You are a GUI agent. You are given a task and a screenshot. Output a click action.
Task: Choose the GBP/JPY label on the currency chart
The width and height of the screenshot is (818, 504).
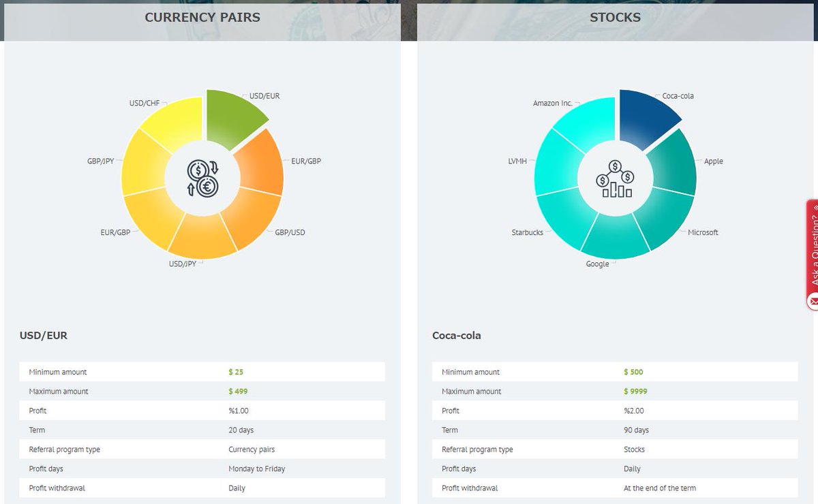(101, 161)
